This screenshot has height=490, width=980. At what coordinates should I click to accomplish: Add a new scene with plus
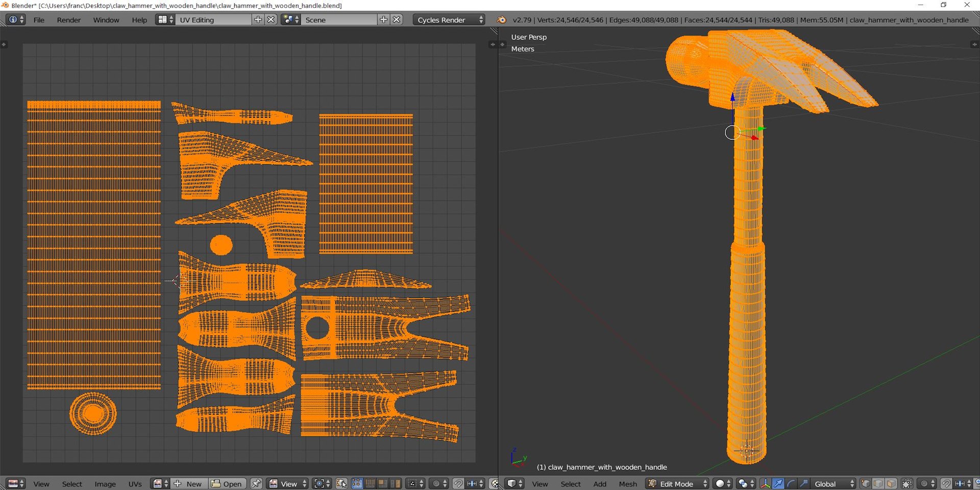(x=384, y=20)
